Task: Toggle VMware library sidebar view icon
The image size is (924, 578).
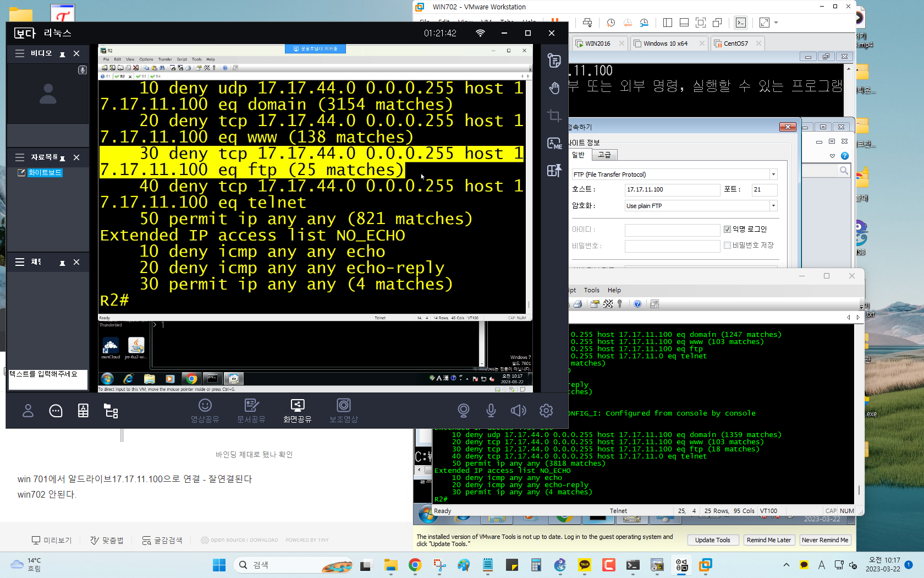Action: click(668, 23)
